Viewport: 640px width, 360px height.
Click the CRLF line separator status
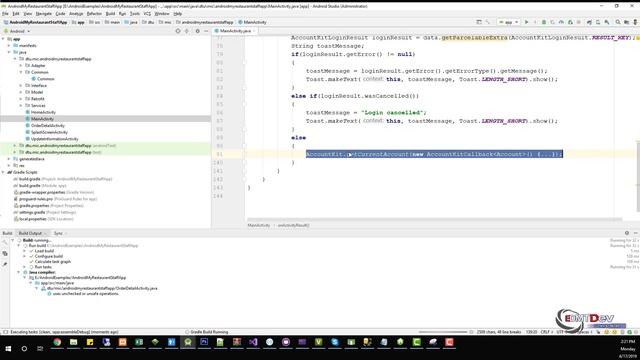point(545,332)
